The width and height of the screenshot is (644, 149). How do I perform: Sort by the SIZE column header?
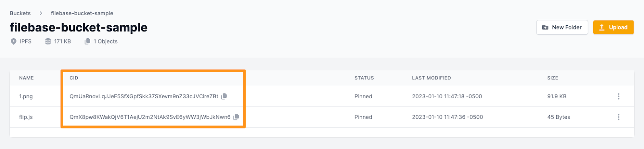[x=553, y=78]
